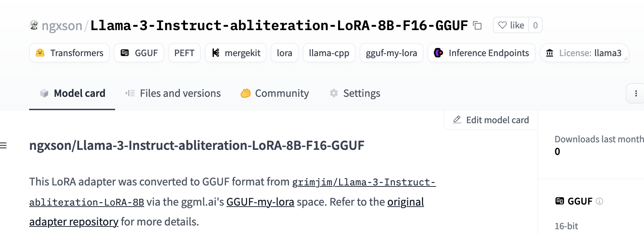Open the three-dot more options menu
The width and height of the screenshot is (644, 234).
[x=636, y=93]
